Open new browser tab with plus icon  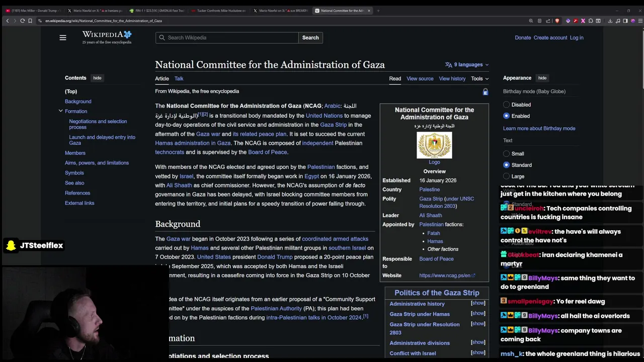pyautogui.click(x=378, y=10)
